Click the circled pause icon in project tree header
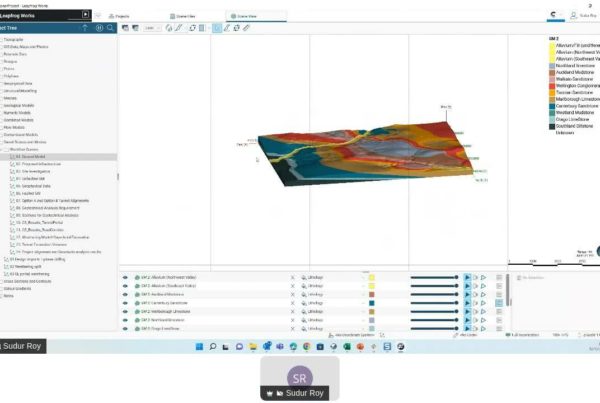600x403 pixels. point(99,28)
